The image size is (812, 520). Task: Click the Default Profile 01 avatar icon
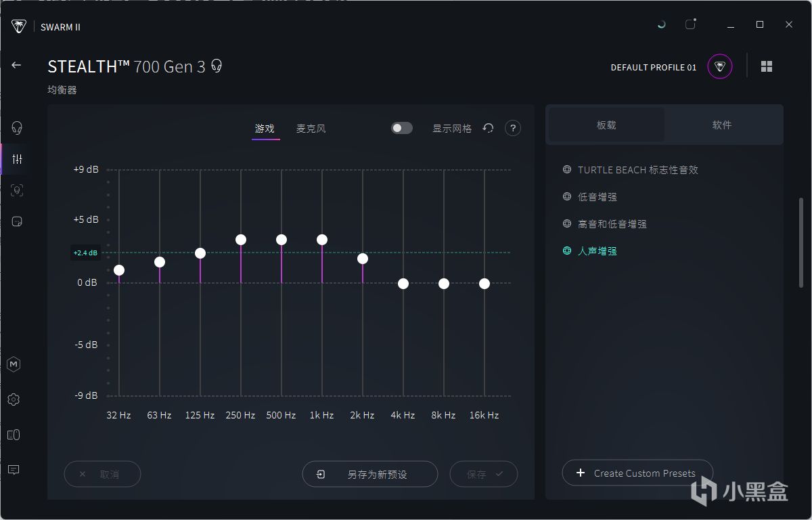(x=720, y=66)
